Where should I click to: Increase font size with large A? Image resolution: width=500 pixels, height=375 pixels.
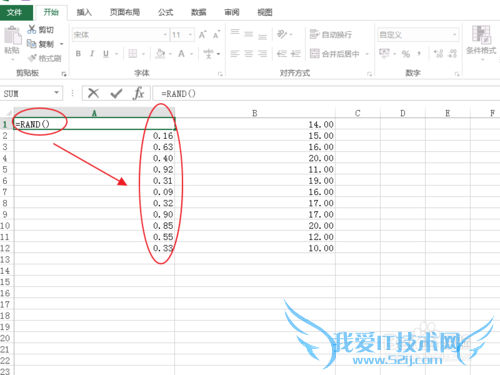click(x=202, y=35)
